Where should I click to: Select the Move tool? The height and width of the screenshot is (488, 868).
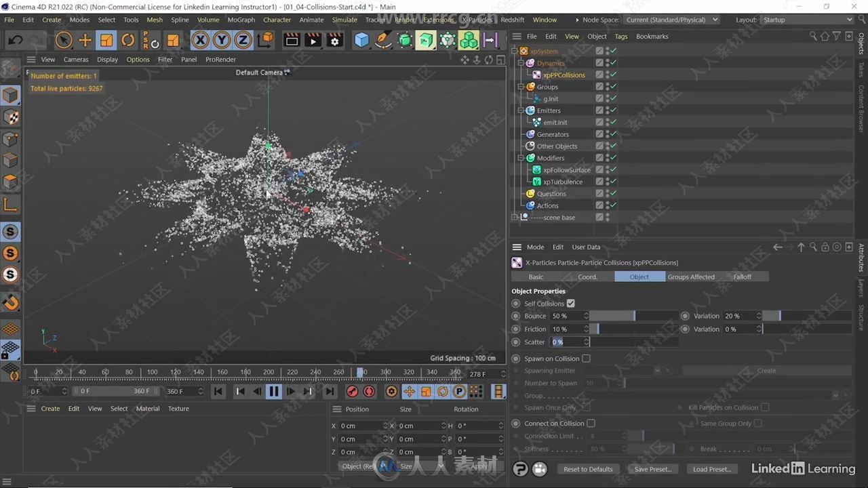click(x=85, y=41)
